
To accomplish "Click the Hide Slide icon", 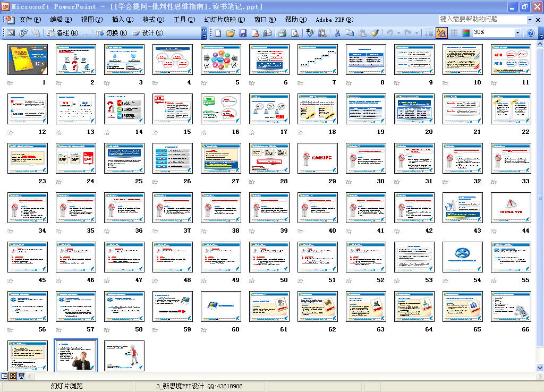I will tap(11, 32).
